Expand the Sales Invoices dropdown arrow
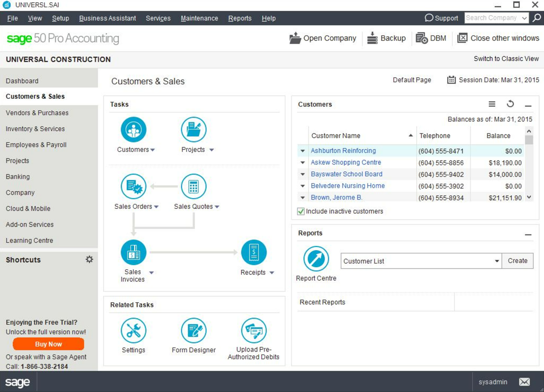The image size is (544, 392). 151,272
